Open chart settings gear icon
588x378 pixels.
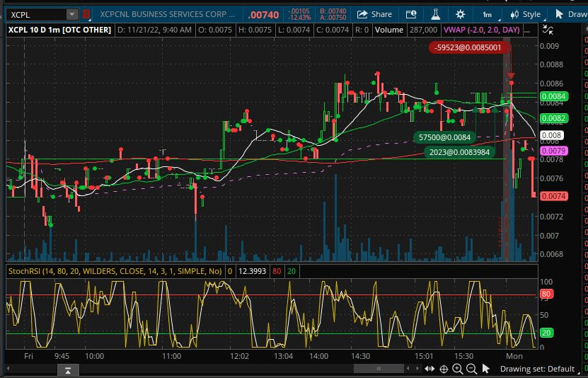[461, 14]
